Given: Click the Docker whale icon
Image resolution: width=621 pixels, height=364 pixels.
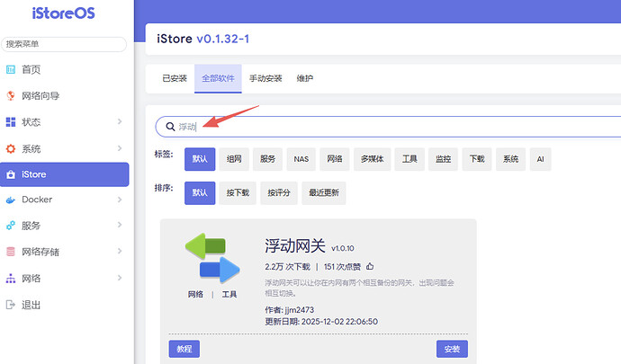Looking at the screenshot, I should pos(11,200).
